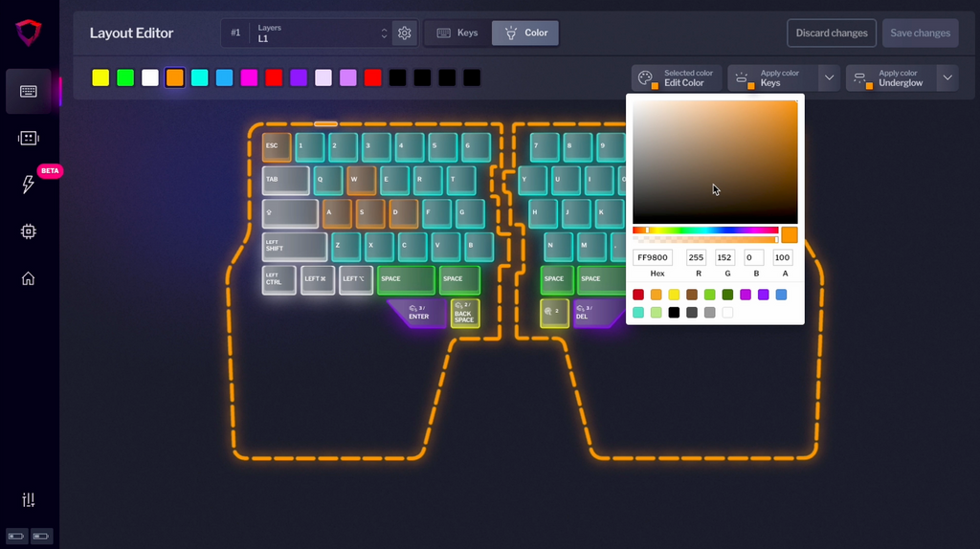Open the Macro editor from the sidebar

pyautogui.click(x=28, y=138)
